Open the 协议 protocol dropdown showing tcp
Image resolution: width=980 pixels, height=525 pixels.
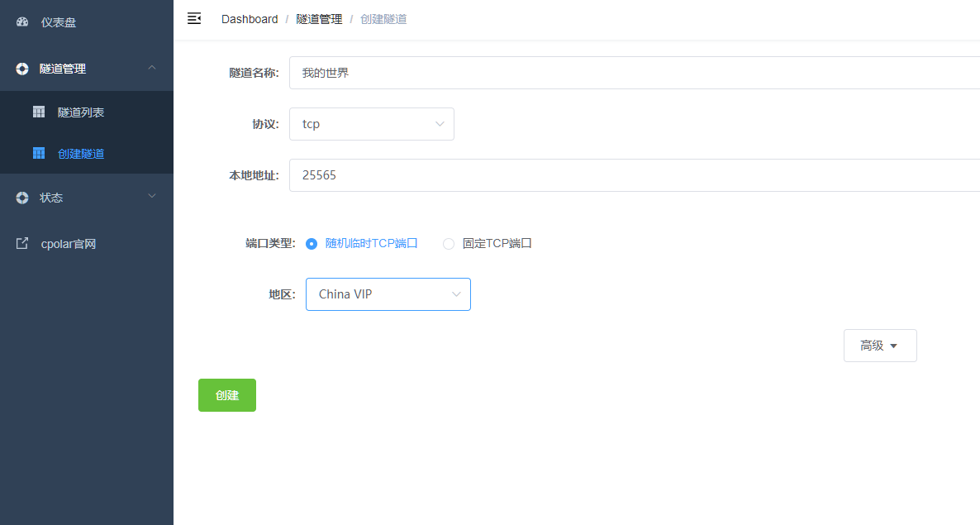[x=372, y=123]
